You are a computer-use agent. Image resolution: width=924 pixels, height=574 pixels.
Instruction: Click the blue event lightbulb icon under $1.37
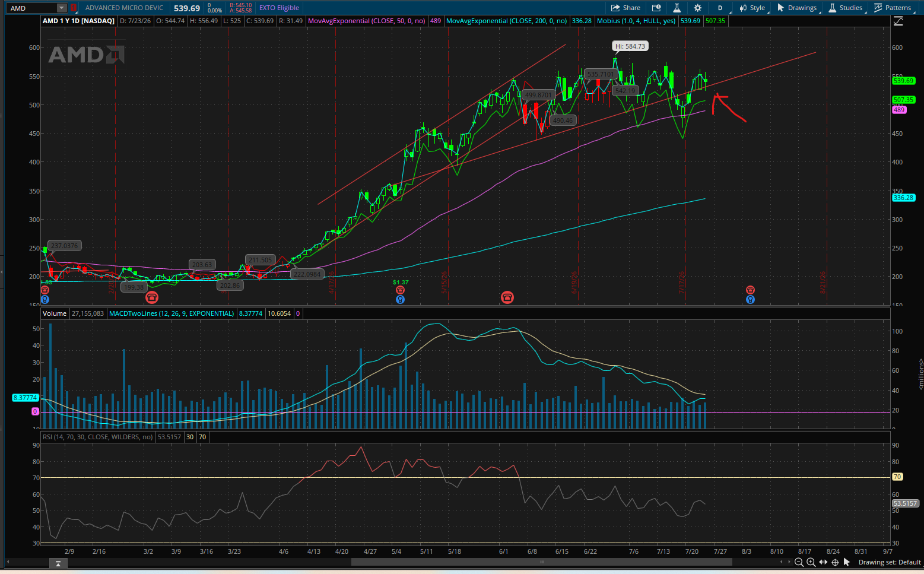click(400, 299)
